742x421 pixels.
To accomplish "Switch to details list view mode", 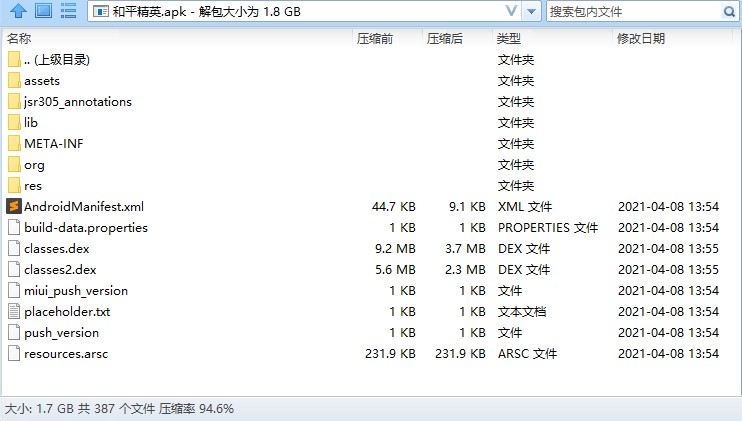I will coord(69,11).
